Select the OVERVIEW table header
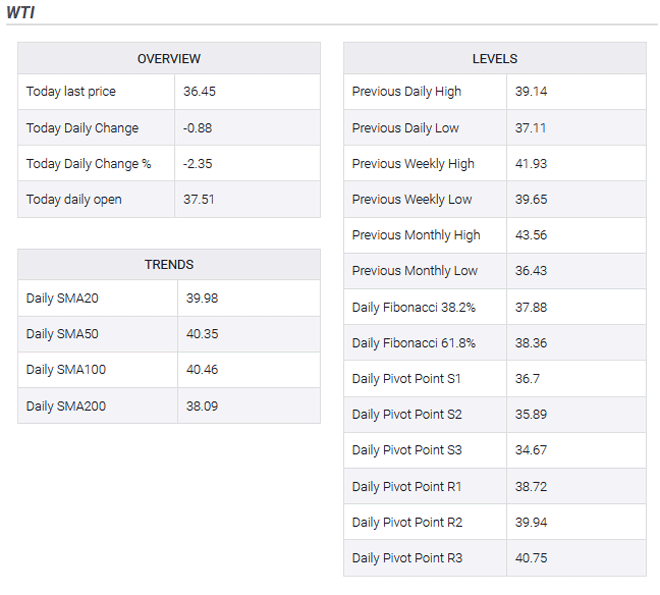Image resolution: width=660 pixels, height=595 pixels. click(x=169, y=59)
